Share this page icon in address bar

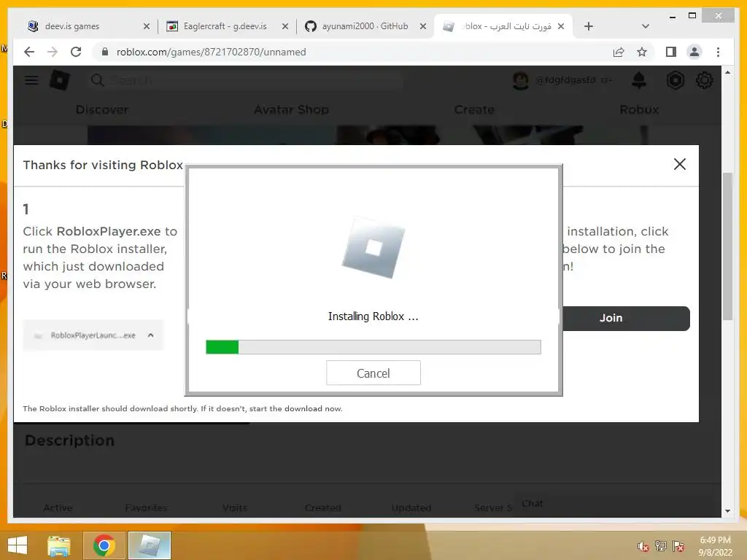(x=619, y=52)
